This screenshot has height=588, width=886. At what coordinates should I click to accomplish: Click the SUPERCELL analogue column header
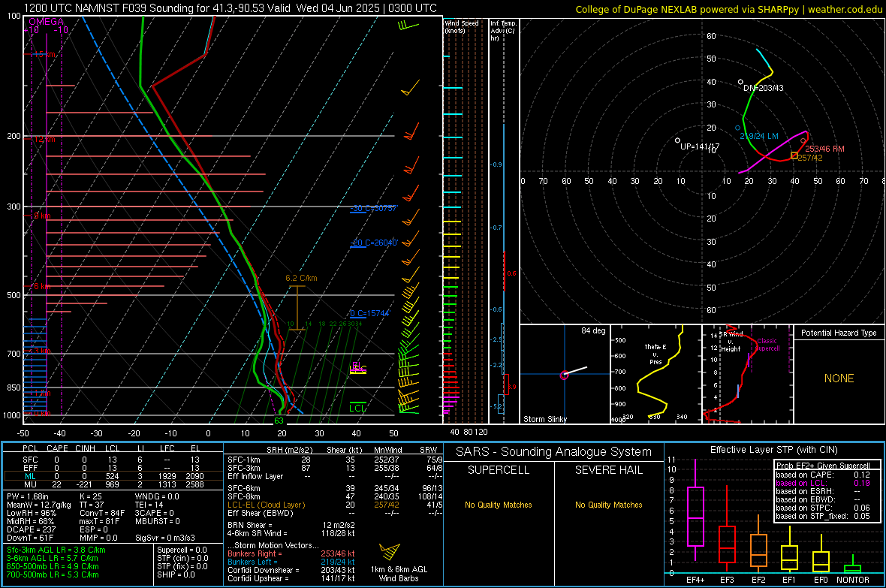tap(499, 470)
